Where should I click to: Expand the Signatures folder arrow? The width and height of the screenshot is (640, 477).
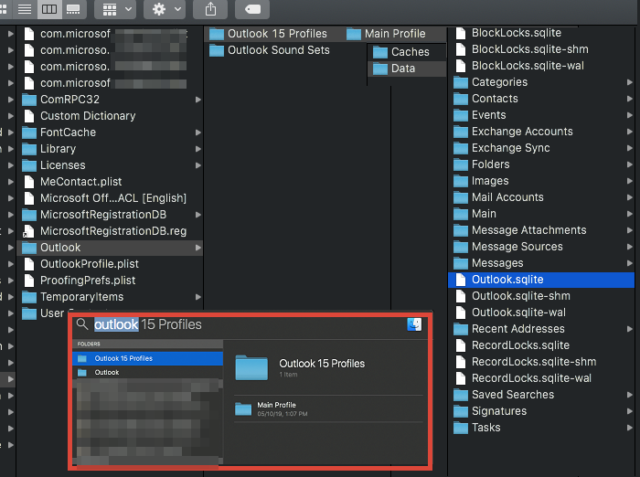[629, 411]
